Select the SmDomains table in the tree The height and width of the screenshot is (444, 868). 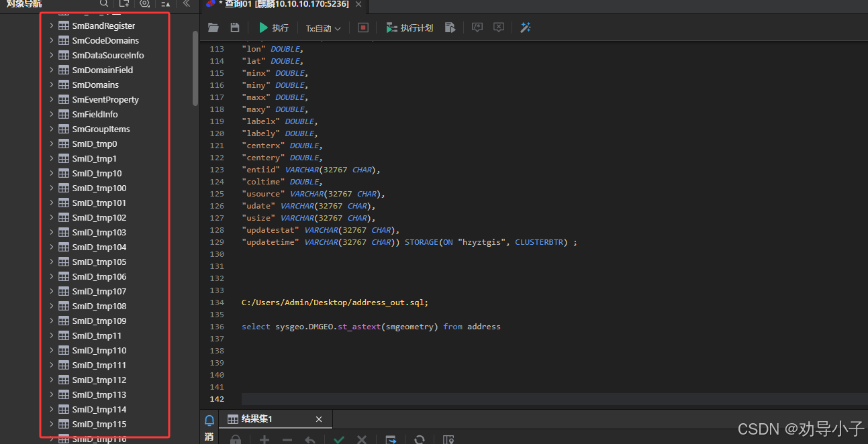click(x=95, y=85)
